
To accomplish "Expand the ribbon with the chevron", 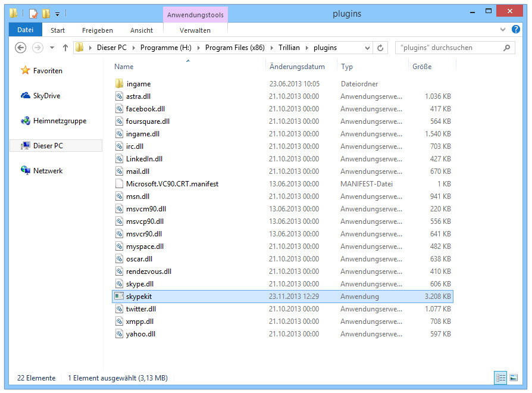I will [503, 30].
